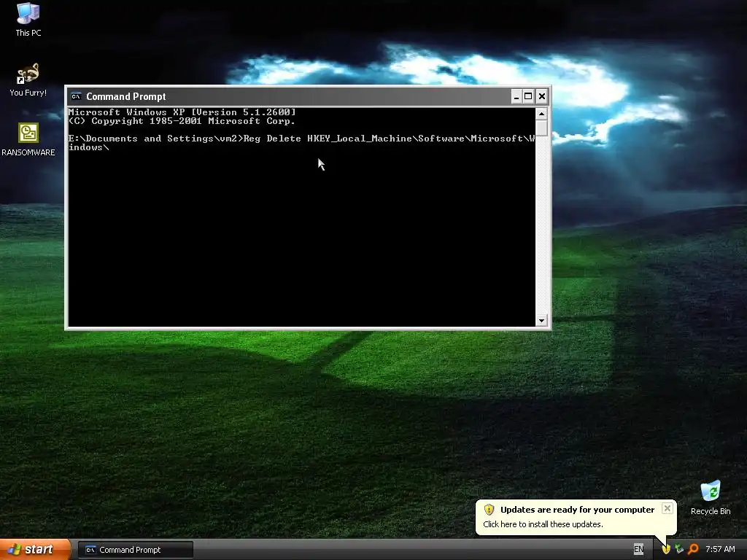Image resolution: width=747 pixels, height=560 pixels.
Task: Close the updates notification balloon
Action: coord(667,508)
